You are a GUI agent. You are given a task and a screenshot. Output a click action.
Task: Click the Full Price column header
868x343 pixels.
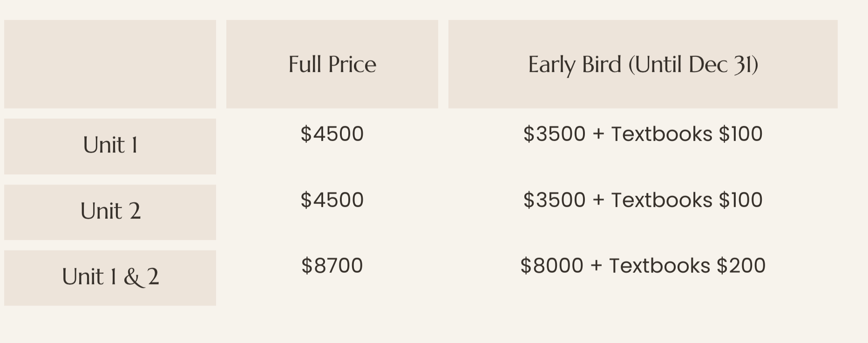[332, 64]
